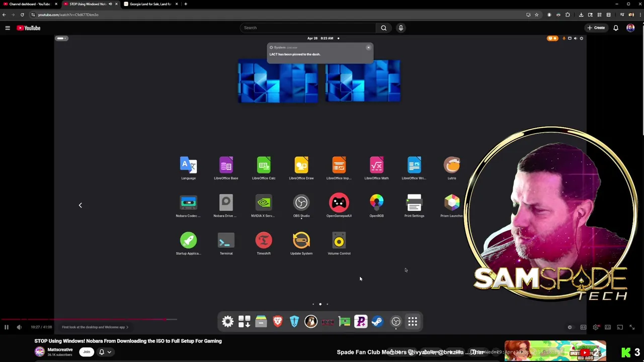The height and width of the screenshot is (362, 644).
Task: Open browser downloads icon
Action: click(581, 15)
